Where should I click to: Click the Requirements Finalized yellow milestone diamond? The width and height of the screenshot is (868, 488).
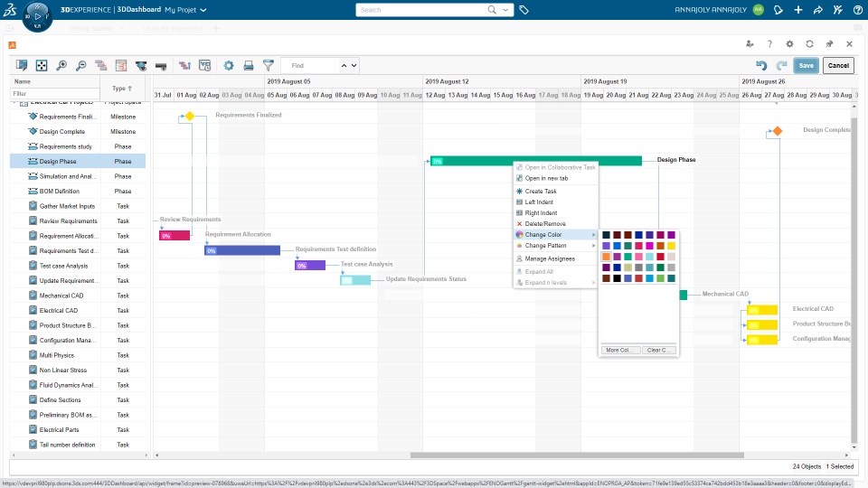click(x=190, y=117)
